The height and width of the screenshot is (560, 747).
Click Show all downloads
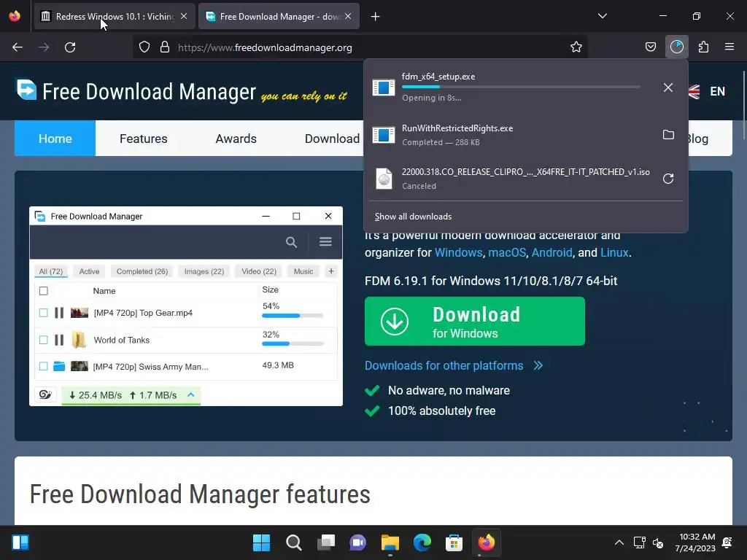pos(413,217)
